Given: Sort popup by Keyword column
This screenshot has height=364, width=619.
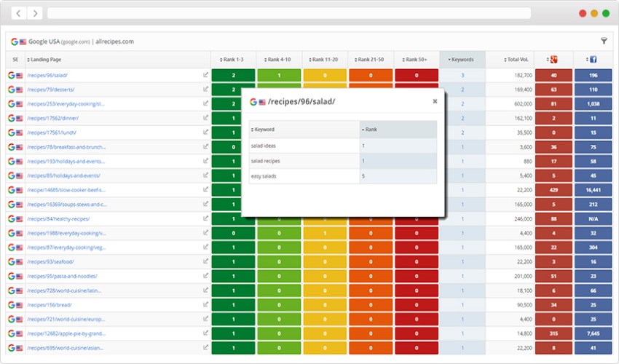Looking at the screenshot, I should pos(264,129).
